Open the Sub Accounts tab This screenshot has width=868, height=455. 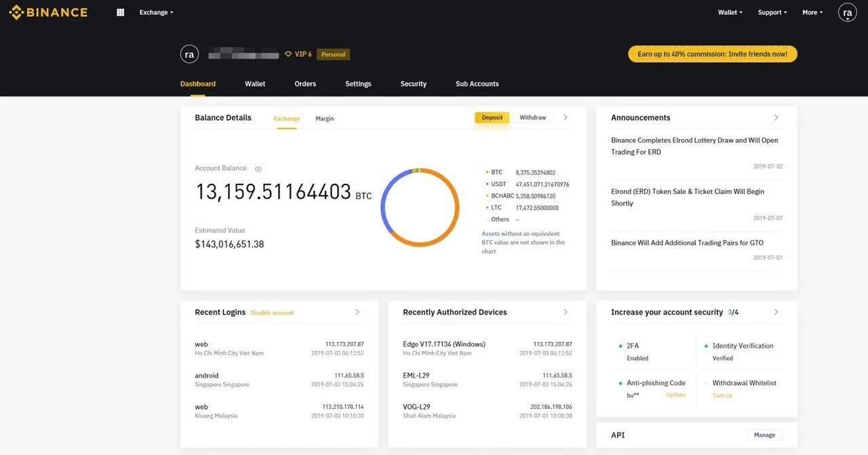pos(477,84)
